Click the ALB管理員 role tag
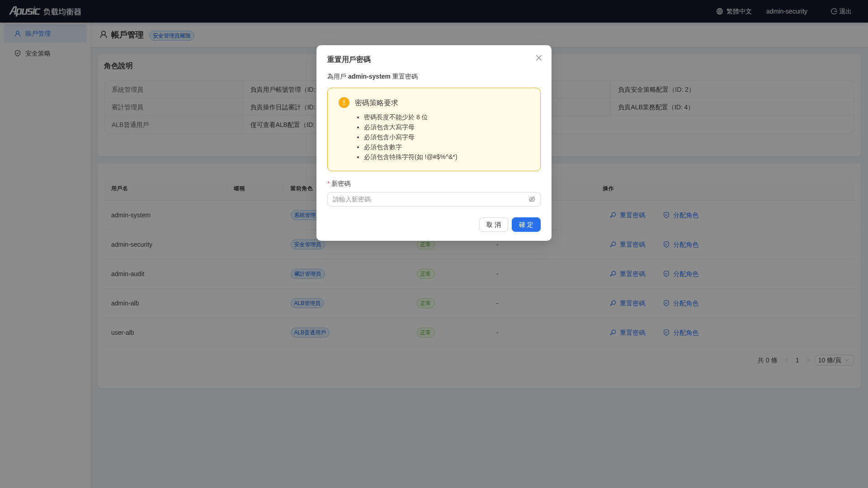The width and height of the screenshot is (868, 488). pos(307,303)
